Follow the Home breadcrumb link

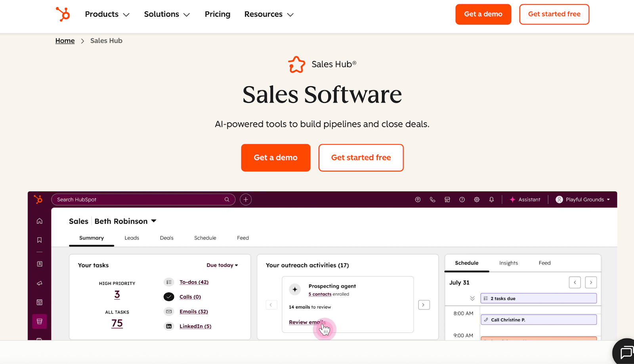tap(65, 41)
